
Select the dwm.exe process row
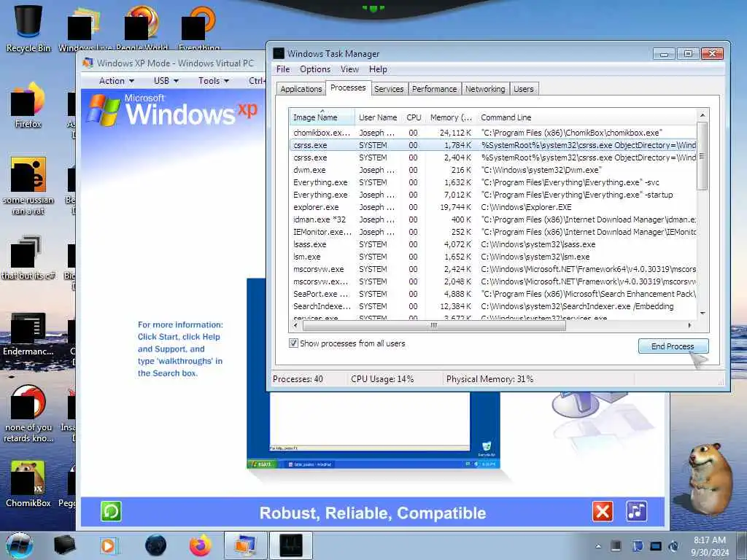(493, 169)
